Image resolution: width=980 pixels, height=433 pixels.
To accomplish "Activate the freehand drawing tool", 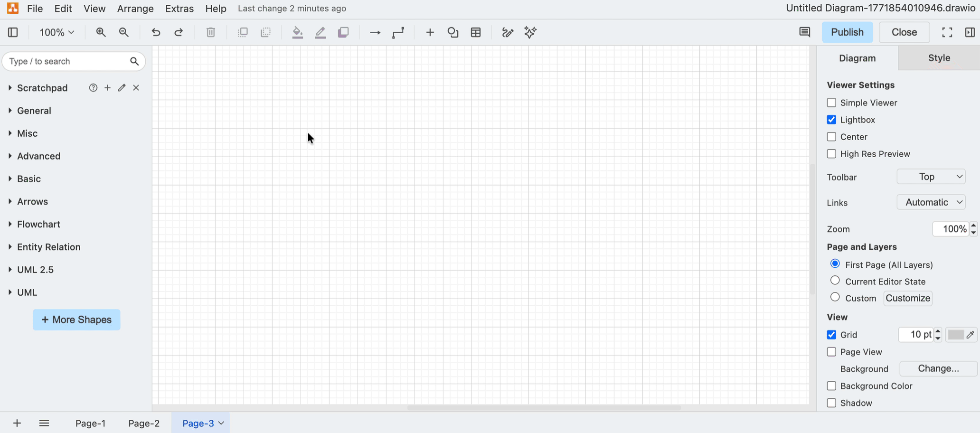I will pos(508,32).
